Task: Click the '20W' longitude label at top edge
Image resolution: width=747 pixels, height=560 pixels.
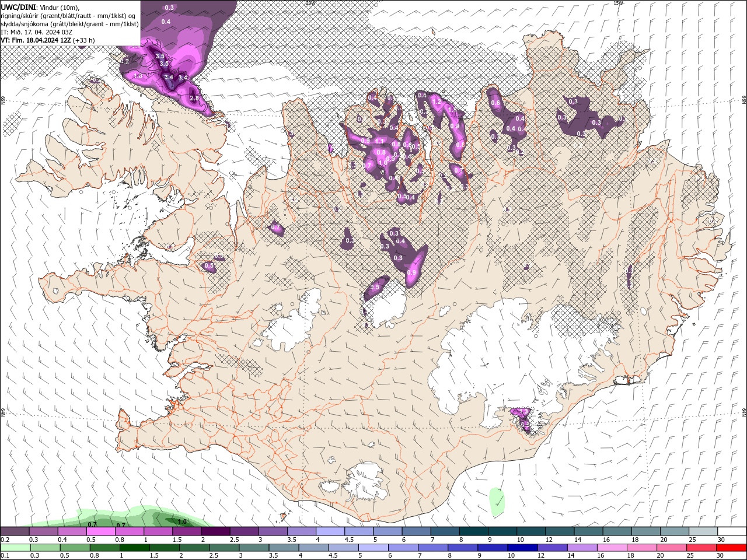Action: point(310,3)
